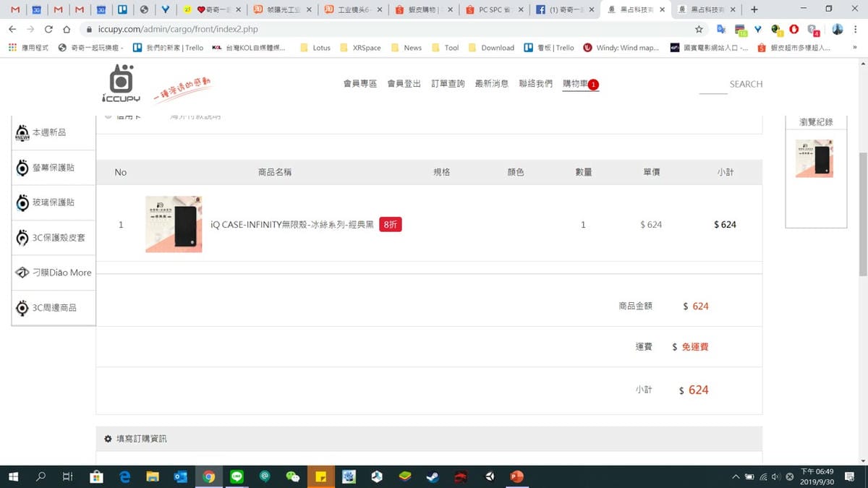This screenshot has width=868, height=488.
Task: Open the Chrome three-dot menu
Action: 856,30
